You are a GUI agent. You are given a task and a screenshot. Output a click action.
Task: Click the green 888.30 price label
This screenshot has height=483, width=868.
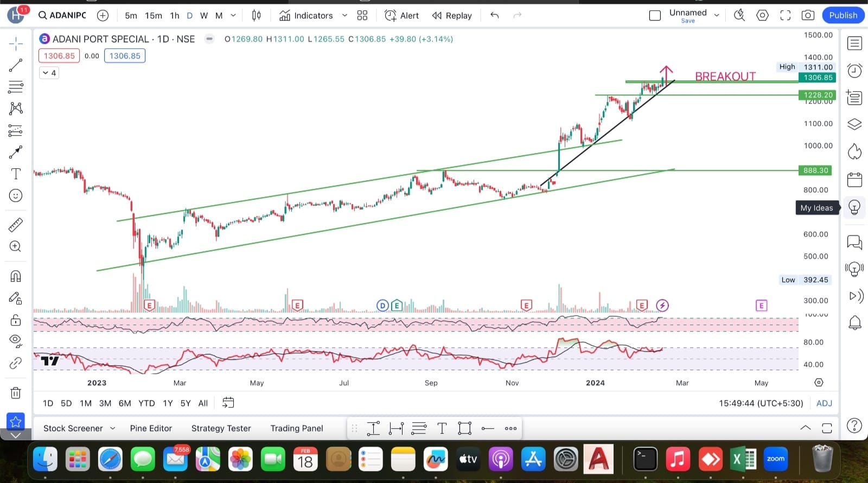pos(816,170)
